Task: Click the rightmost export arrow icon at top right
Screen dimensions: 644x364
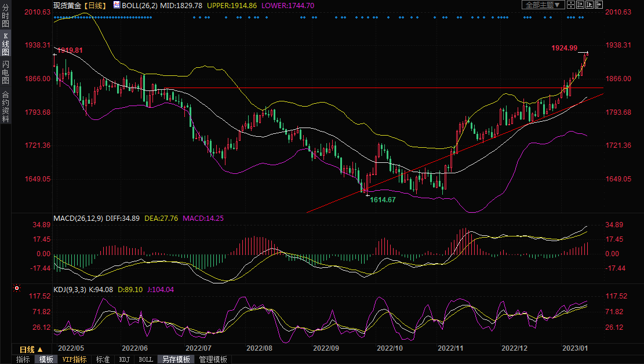Action: point(599,5)
